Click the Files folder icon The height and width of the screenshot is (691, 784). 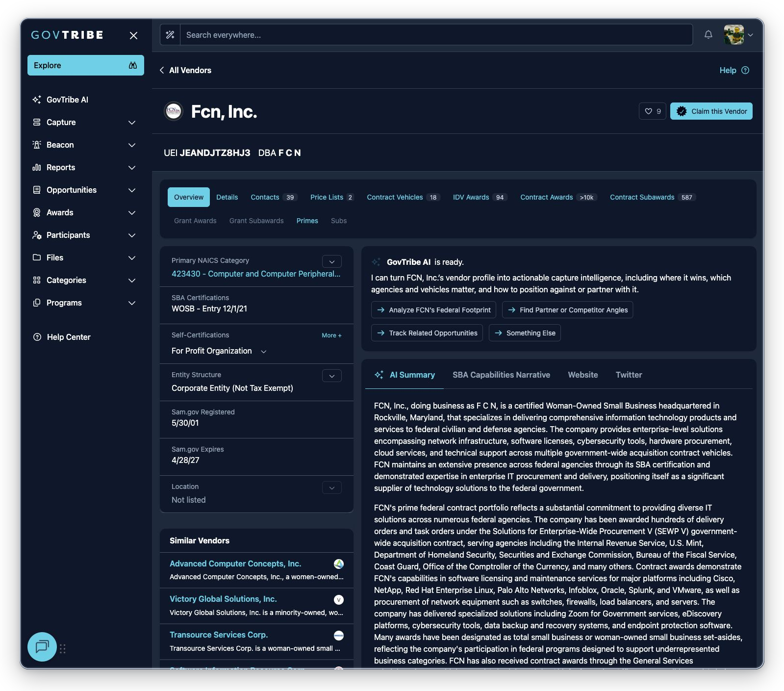37,257
